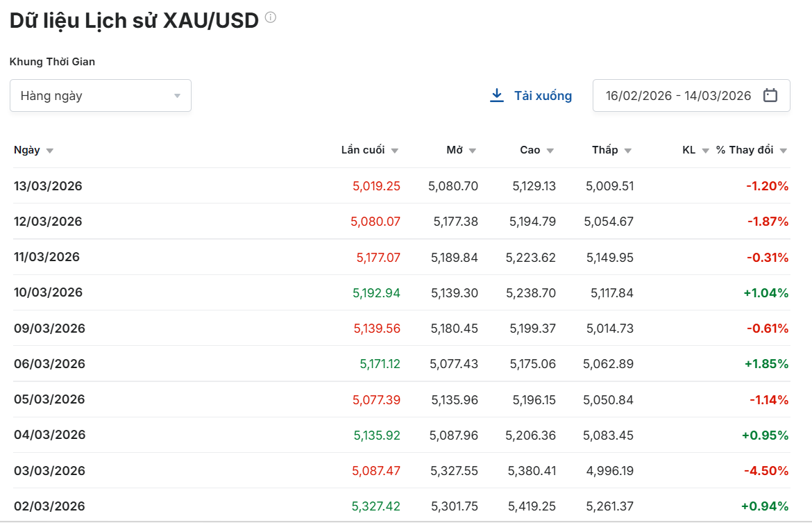812x523 pixels.
Task: Sort by Ngày column arrow
Action: 50,151
